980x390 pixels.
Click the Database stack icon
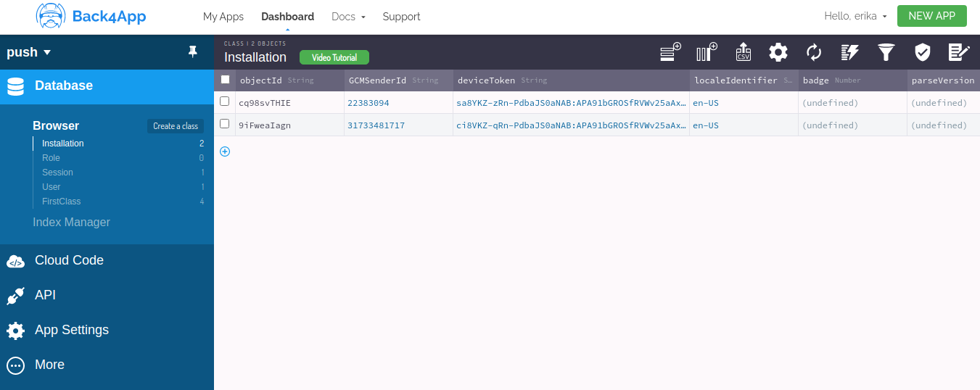click(16, 86)
